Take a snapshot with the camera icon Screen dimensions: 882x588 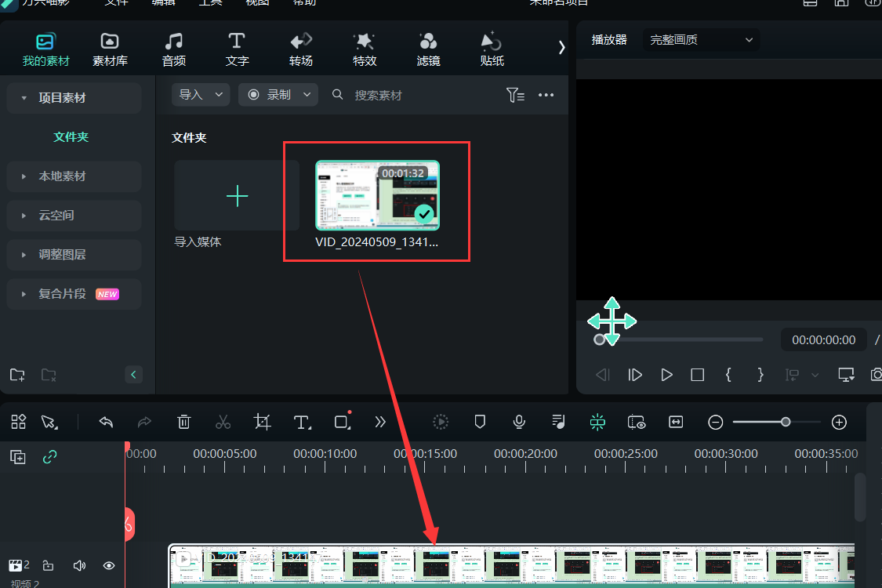pos(877,375)
